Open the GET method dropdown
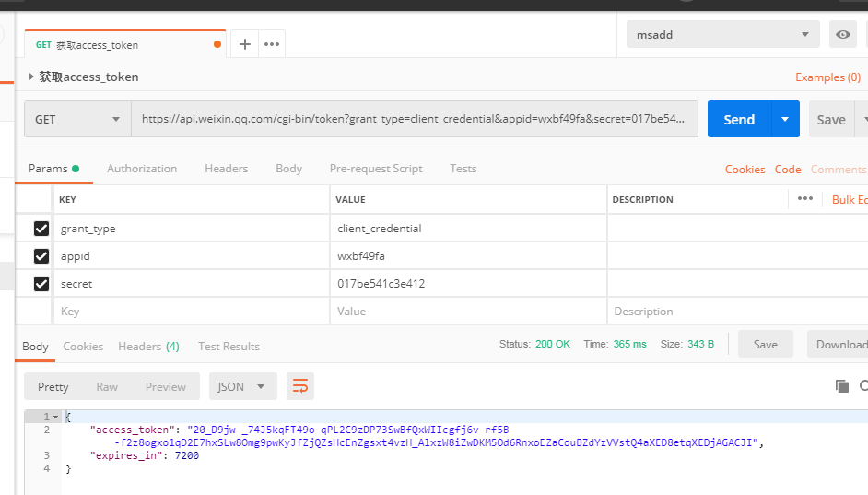 pos(77,119)
